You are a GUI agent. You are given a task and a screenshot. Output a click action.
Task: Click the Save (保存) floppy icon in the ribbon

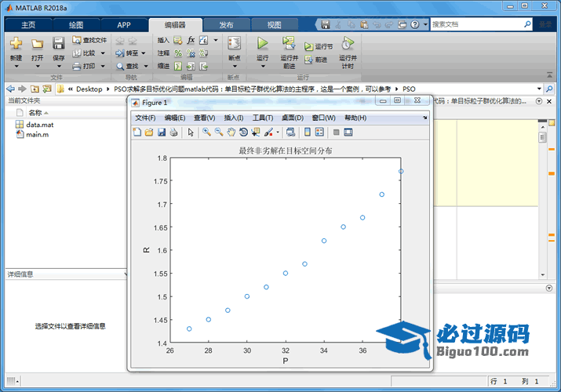coord(58,43)
